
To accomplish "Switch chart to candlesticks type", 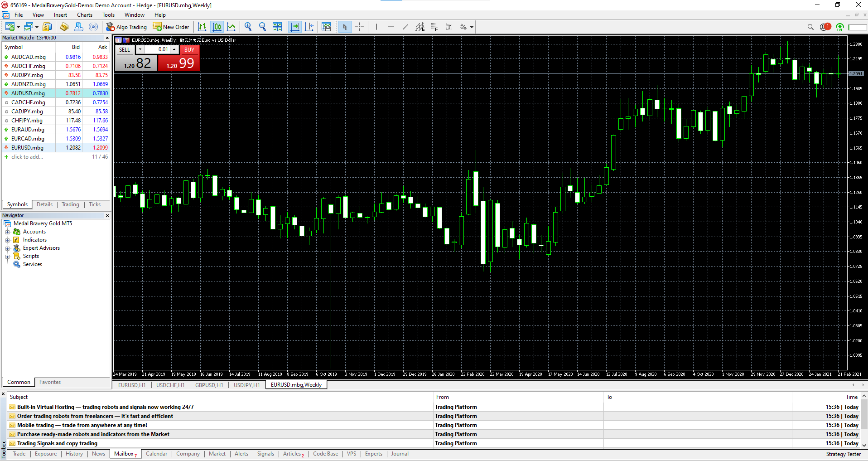I will point(217,27).
